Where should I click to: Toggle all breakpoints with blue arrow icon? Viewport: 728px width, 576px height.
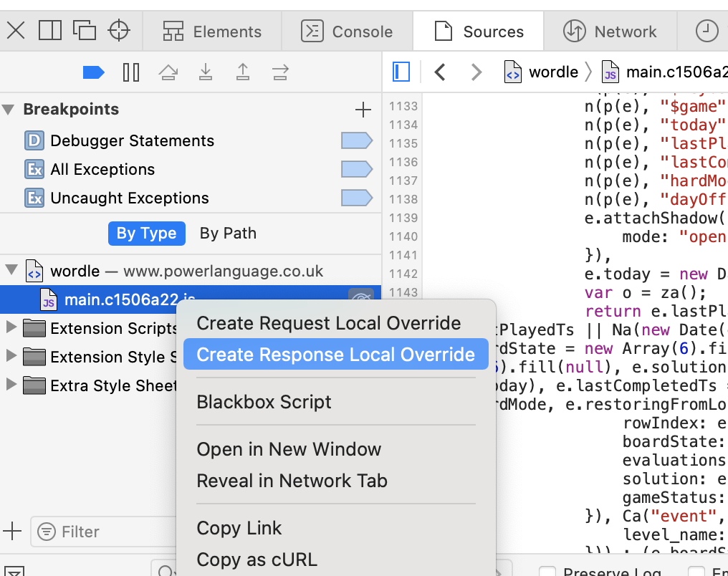coord(93,72)
